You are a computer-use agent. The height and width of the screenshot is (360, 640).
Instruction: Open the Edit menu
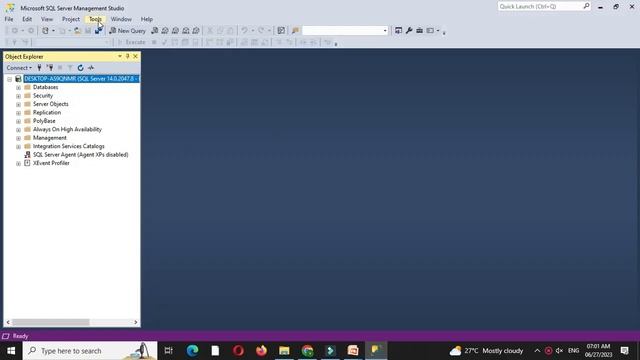27,19
